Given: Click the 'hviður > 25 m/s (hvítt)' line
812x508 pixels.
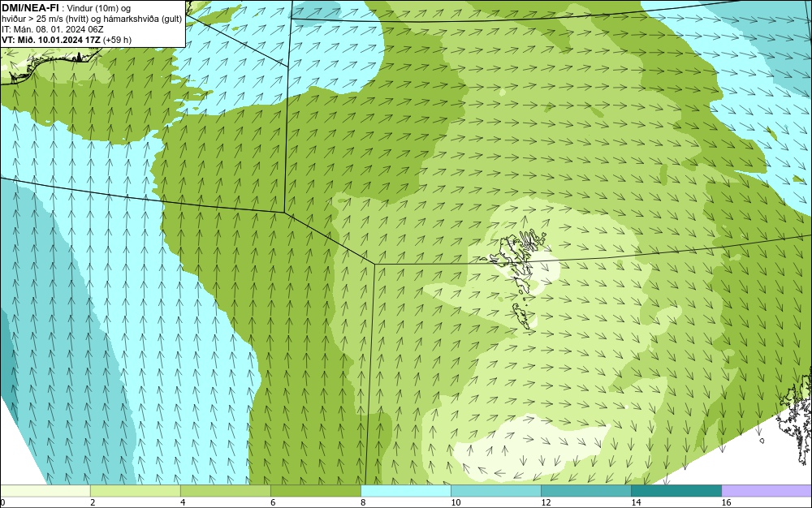Looking at the screenshot, I should click(50, 19).
